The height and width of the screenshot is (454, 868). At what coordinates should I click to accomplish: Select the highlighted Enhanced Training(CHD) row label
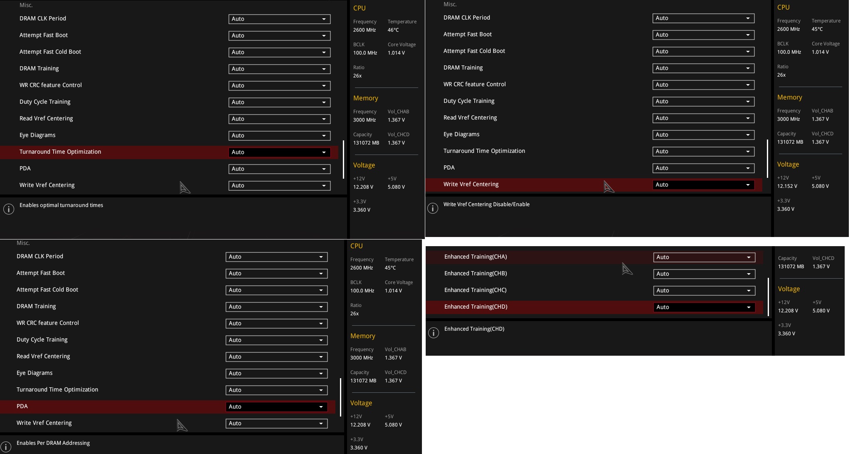pos(476,307)
